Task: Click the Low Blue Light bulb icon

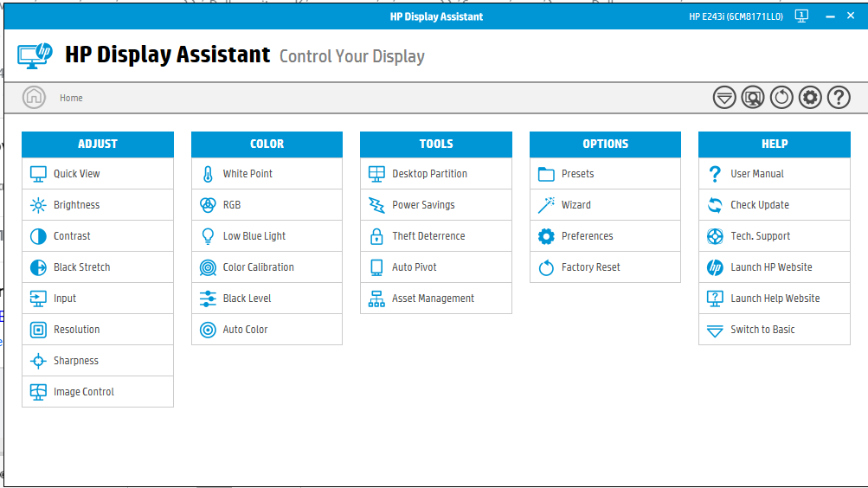Action: tap(208, 236)
